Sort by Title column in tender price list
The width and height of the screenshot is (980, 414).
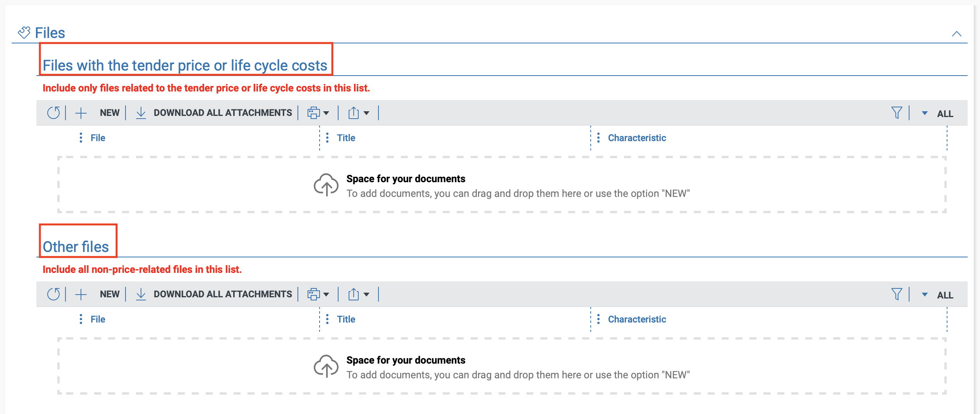(x=346, y=138)
